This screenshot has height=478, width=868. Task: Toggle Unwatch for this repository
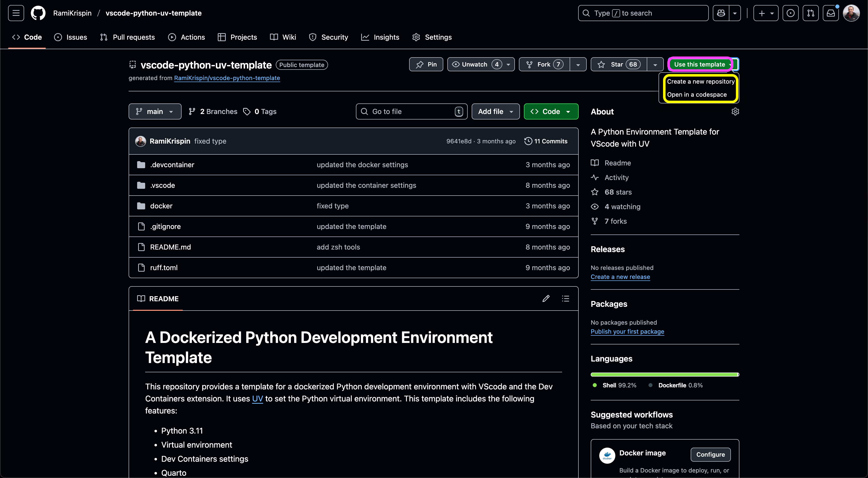pos(474,64)
